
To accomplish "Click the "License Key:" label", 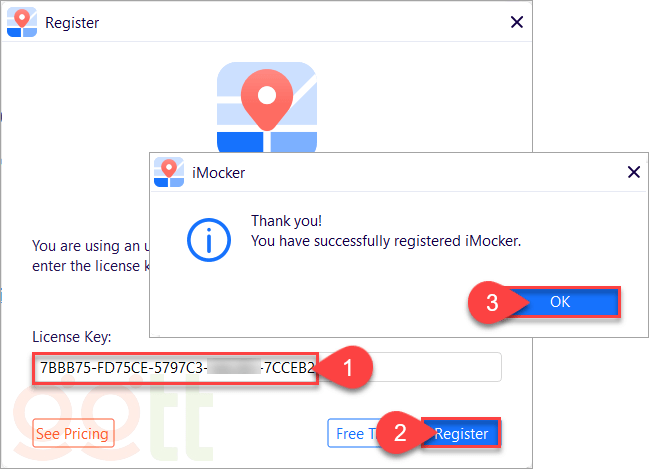I will coord(72,337).
